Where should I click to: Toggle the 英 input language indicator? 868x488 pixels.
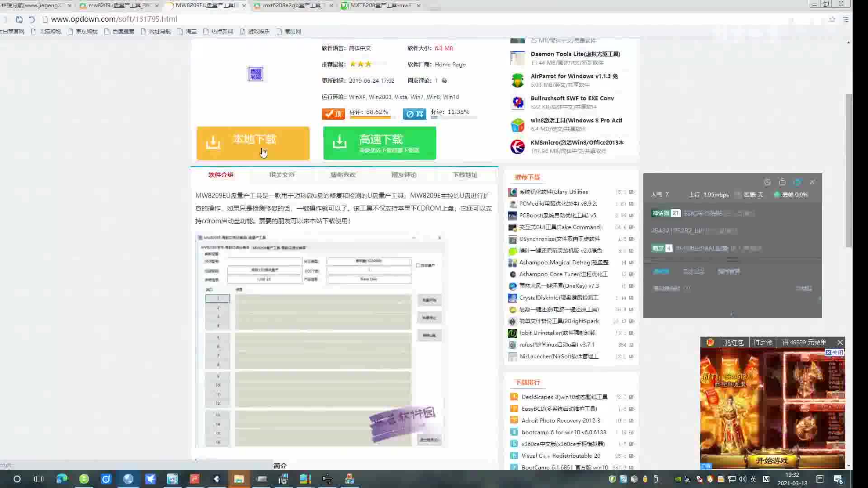click(753, 479)
